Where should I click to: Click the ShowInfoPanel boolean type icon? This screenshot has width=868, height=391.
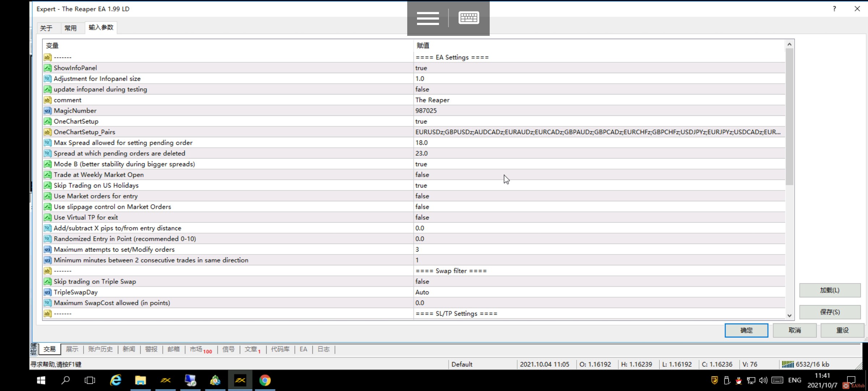tap(47, 68)
